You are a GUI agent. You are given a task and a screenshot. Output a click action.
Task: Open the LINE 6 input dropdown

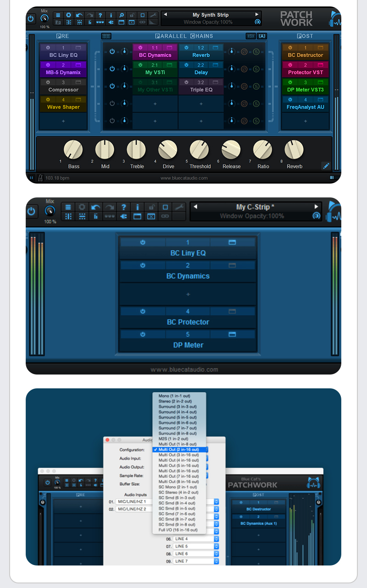click(196, 554)
